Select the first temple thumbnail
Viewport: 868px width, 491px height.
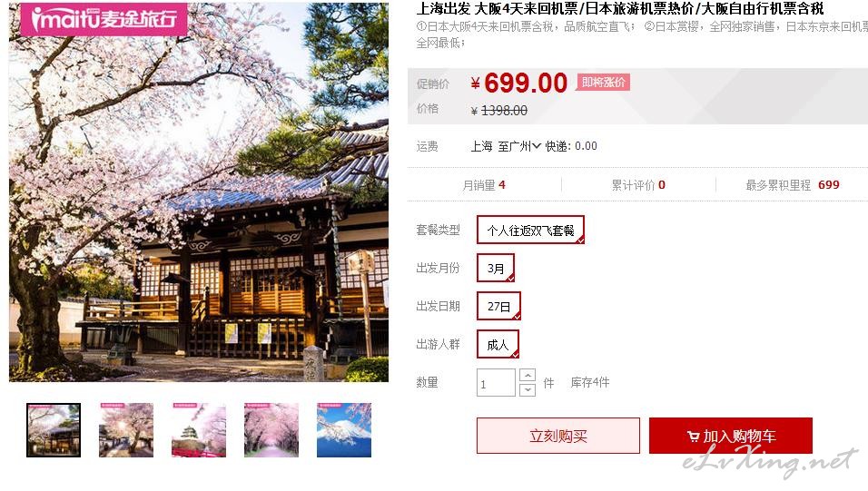click(54, 430)
